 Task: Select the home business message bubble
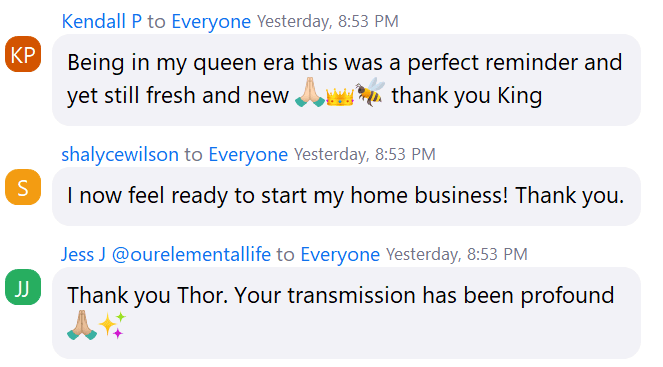click(346, 196)
